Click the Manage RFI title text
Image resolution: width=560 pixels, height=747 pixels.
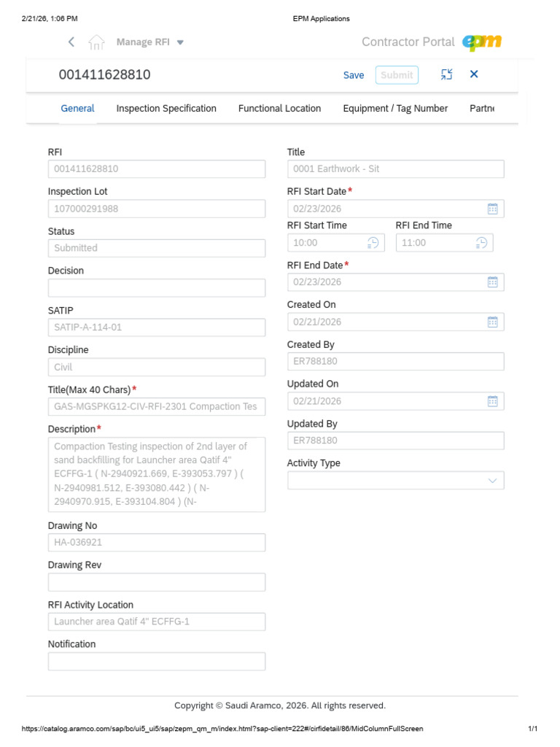[143, 42]
